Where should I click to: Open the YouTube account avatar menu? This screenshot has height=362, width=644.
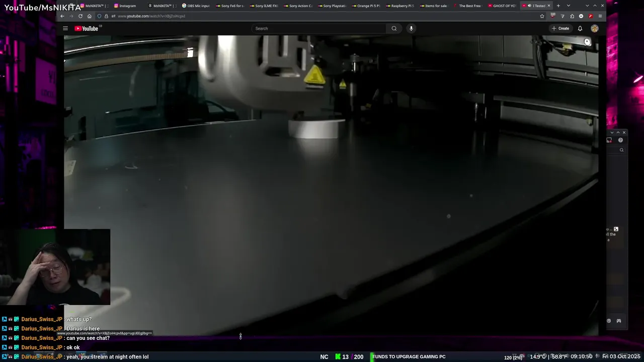(x=595, y=28)
